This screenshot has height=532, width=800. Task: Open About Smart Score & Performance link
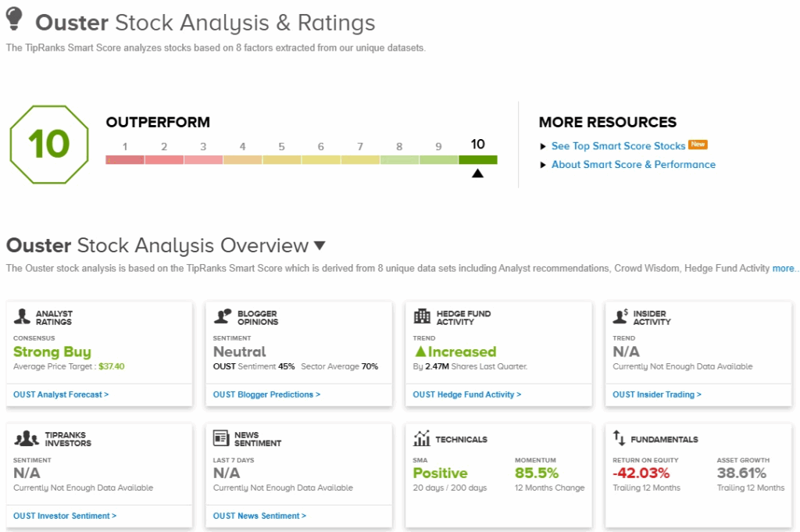[633, 165]
